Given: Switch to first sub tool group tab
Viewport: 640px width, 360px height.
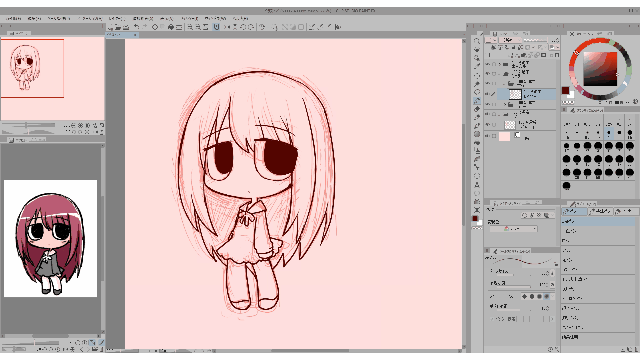Looking at the screenshot, I should (x=574, y=211).
